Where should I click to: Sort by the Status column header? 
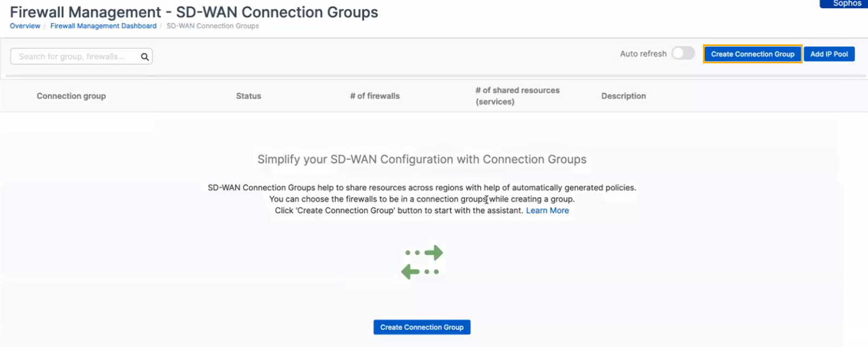tap(248, 96)
